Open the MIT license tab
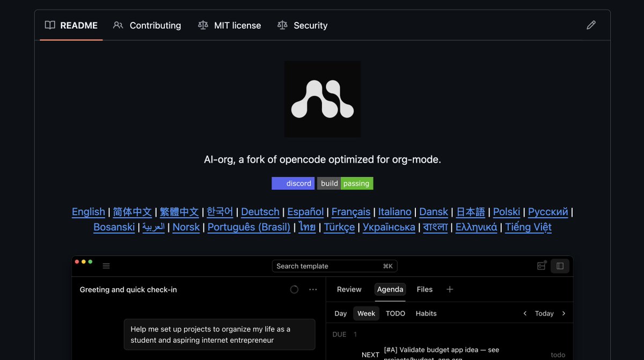 click(x=229, y=25)
